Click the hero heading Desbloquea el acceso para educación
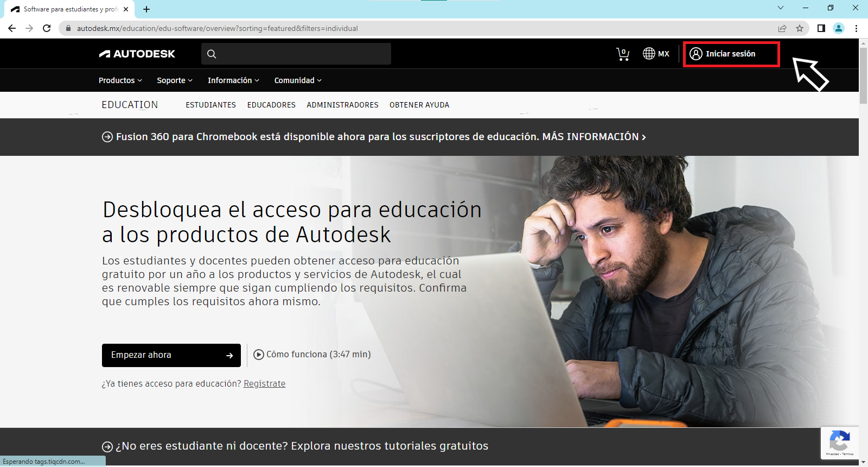868x467 pixels. [292, 222]
